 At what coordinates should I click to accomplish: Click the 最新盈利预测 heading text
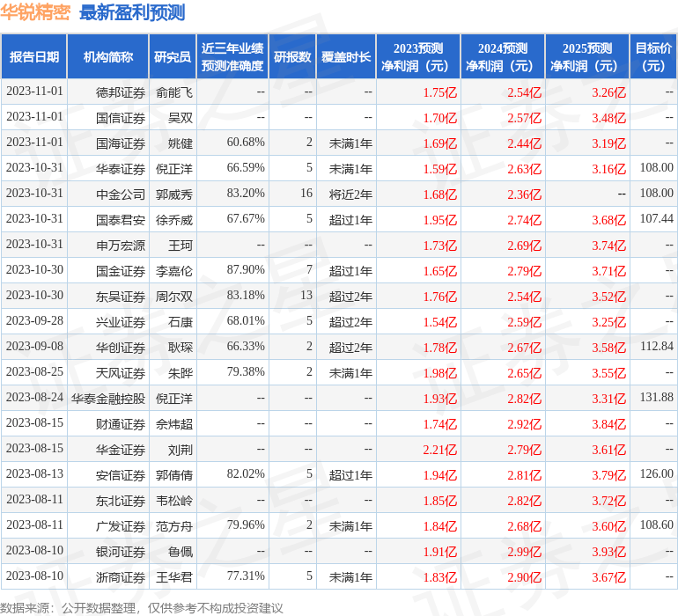coord(132,12)
